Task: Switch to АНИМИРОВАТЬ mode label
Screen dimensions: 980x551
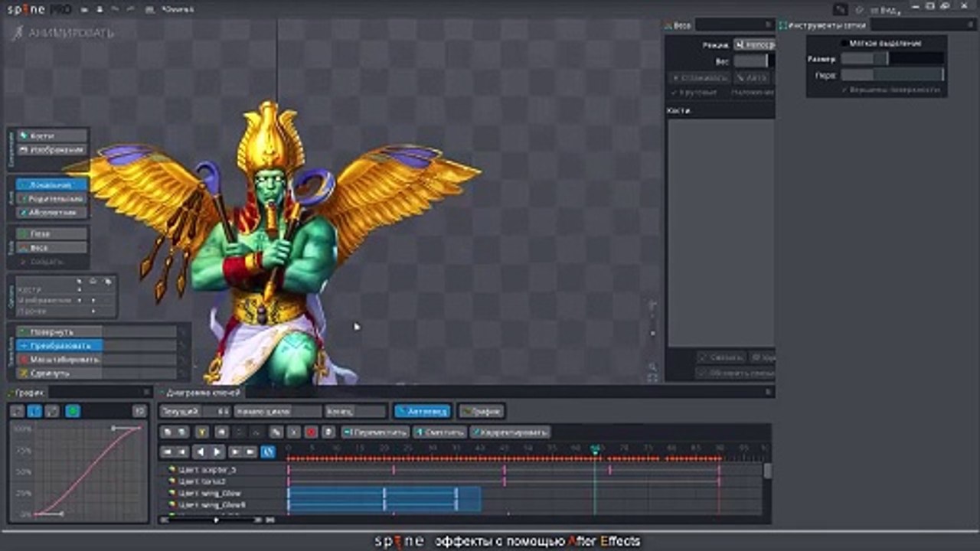Action: click(x=70, y=33)
